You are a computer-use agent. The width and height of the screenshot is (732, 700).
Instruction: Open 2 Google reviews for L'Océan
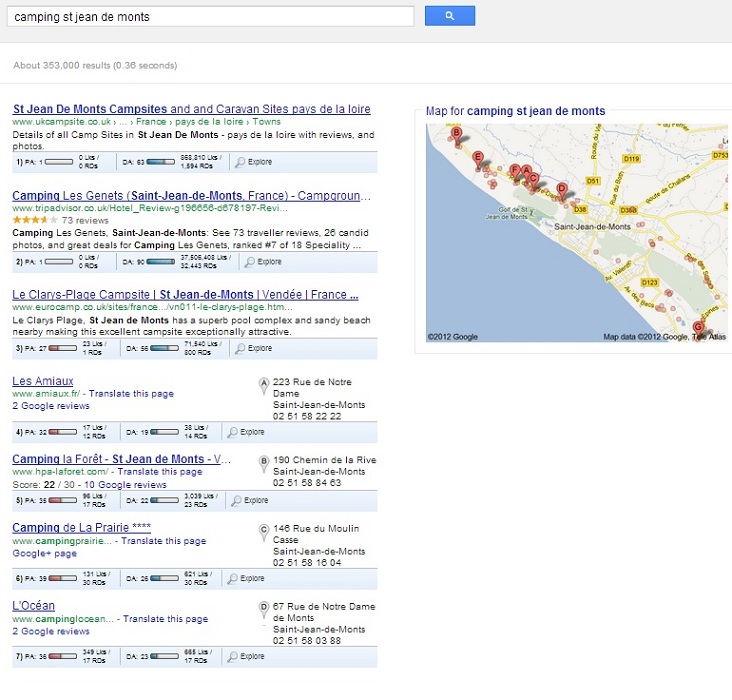pos(51,631)
